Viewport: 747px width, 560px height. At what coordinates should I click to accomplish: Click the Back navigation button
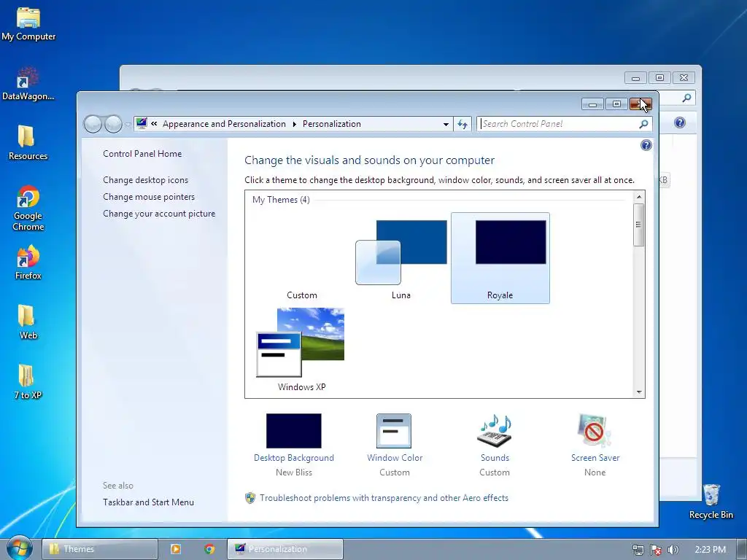click(x=93, y=124)
